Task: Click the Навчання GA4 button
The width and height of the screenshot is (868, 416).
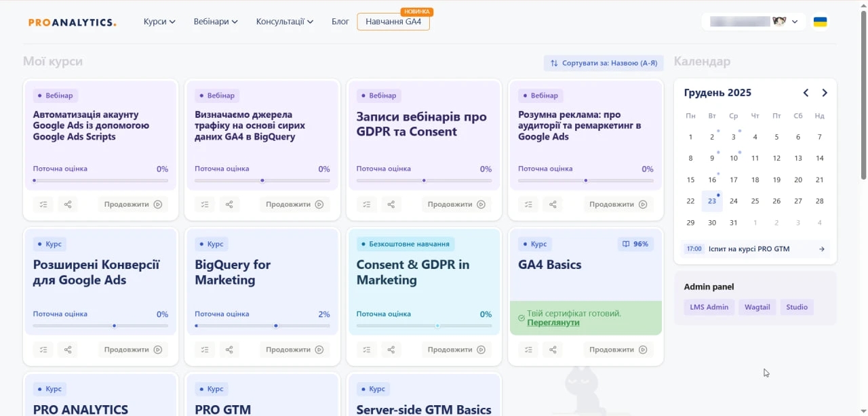Action: [393, 22]
